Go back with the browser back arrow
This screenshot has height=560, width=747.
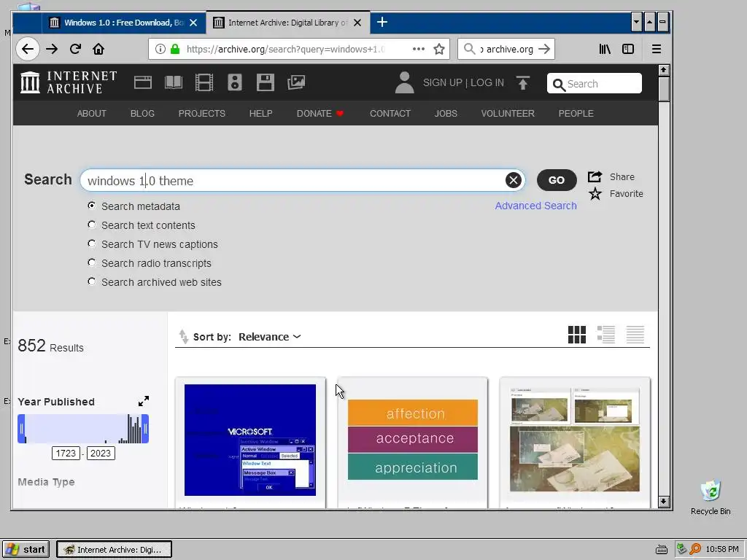tap(28, 49)
